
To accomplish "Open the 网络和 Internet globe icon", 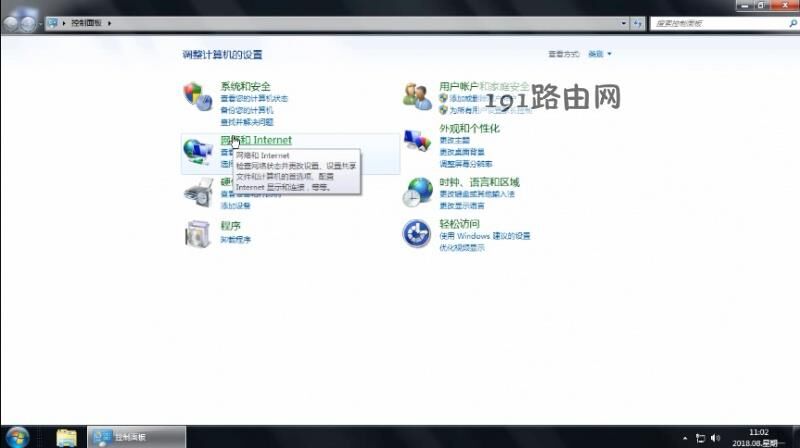I will (x=198, y=152).
